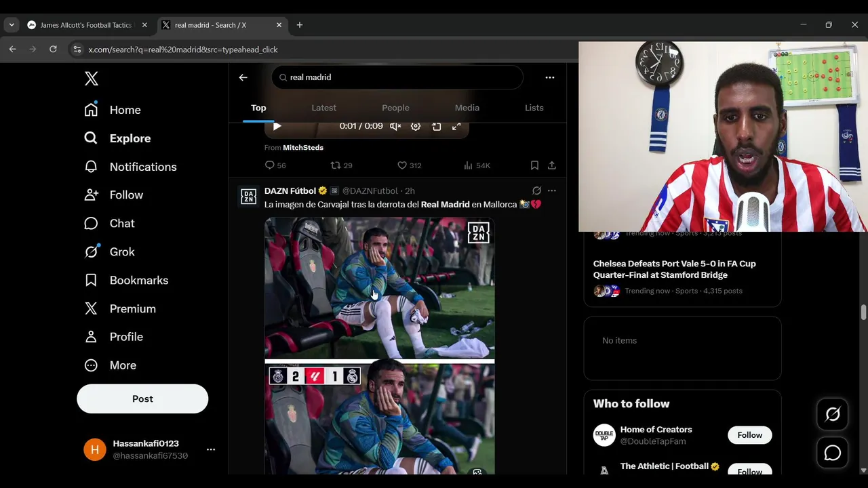Screen dimensions: 868x488
Task: Open floating chat messages button
Action: (x=833, y=453)
